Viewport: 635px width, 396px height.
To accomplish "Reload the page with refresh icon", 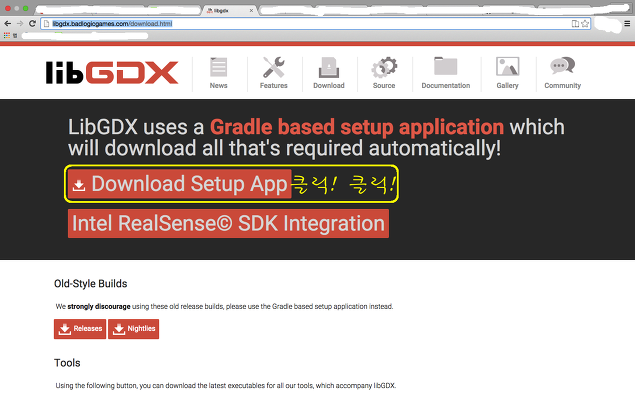I will tap(32, 23).
